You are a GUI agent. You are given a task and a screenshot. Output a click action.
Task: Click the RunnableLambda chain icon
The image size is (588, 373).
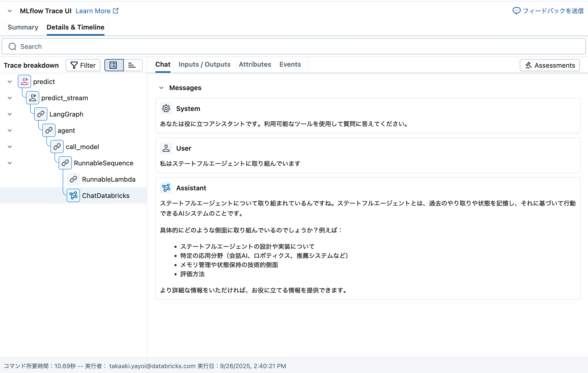[73, 179]
